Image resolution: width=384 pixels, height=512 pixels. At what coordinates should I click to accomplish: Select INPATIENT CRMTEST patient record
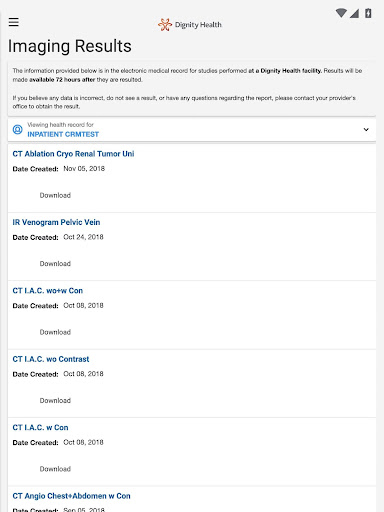coord(63,134)
